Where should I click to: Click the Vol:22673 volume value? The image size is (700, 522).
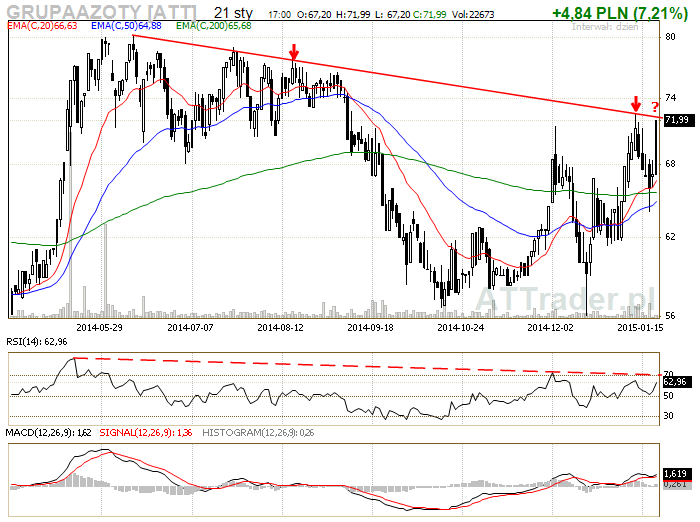click(x=473, y=14)
